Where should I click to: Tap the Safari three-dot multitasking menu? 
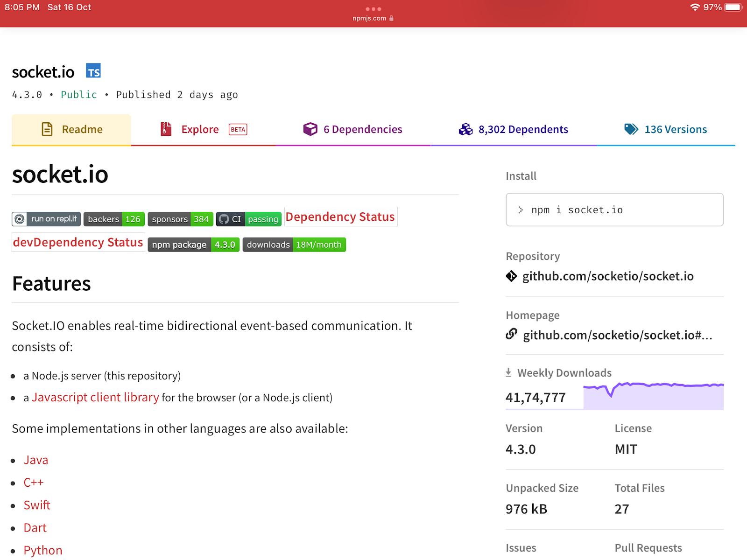pos(373,9)
